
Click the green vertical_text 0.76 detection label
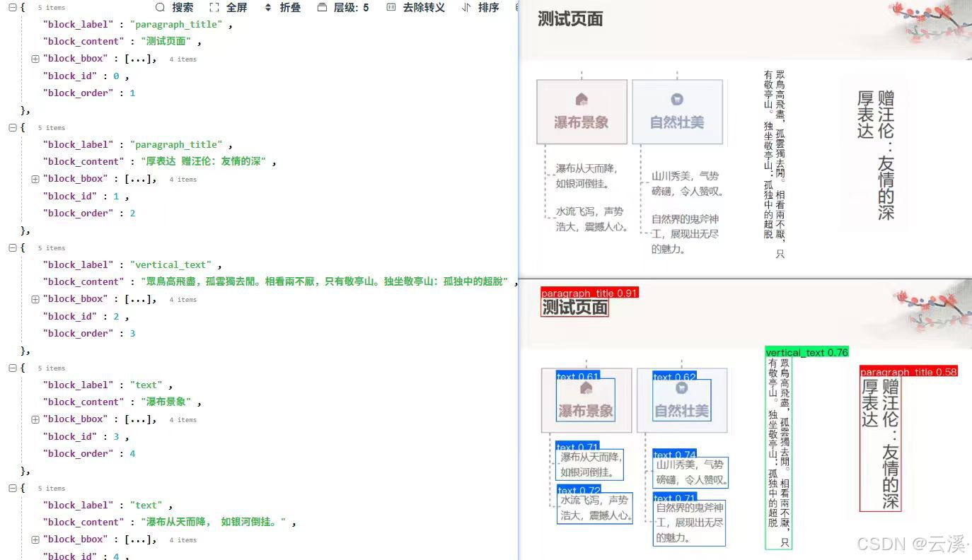807,352
